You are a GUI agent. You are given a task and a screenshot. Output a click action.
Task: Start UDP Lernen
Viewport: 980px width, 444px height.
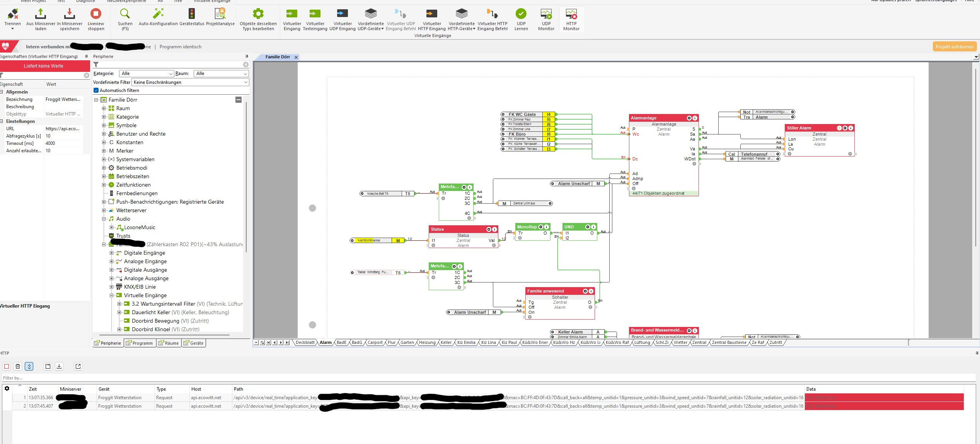521,19
